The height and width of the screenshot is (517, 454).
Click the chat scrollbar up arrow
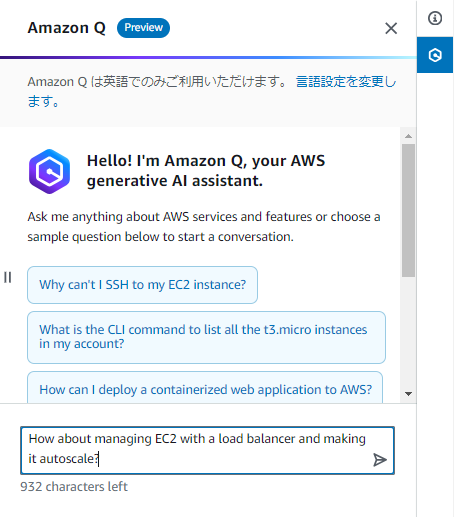click(408, 136)
